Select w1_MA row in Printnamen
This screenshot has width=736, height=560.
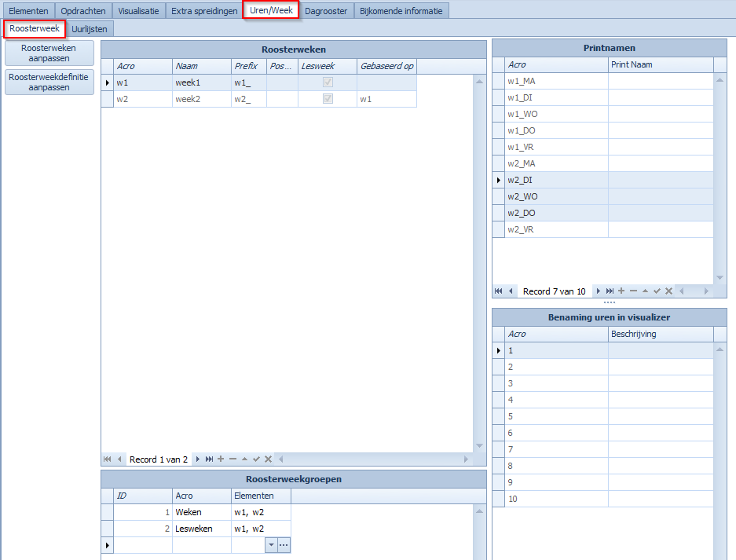coord(603,81)
